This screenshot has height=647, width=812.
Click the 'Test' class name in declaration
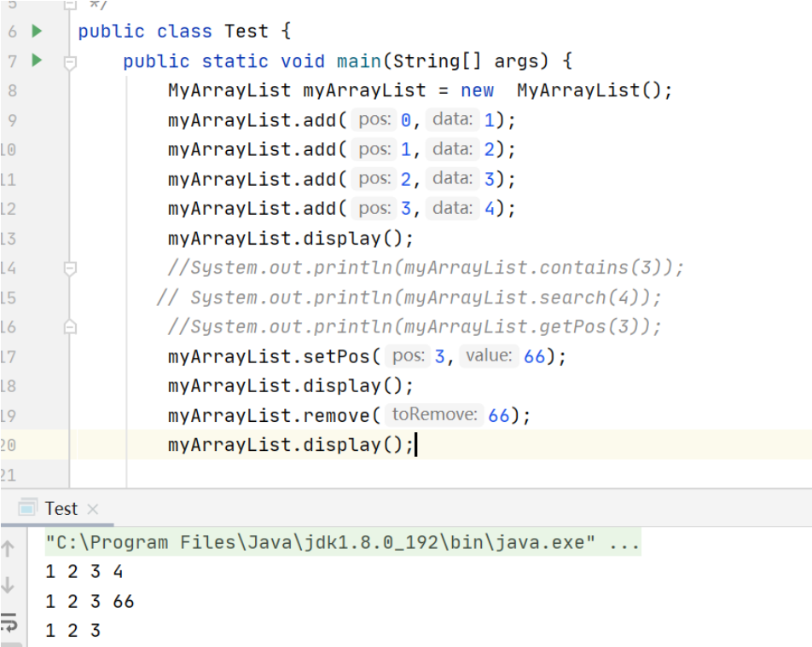246,32
